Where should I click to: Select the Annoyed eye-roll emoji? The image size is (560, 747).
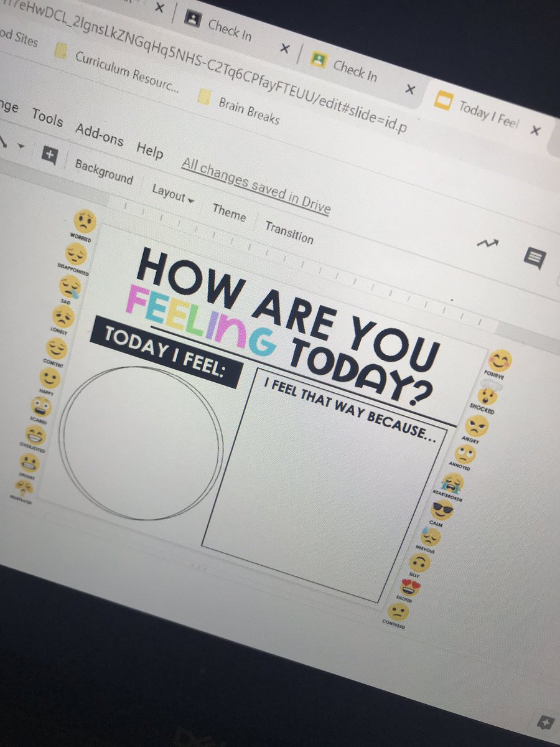coord(465,454)
